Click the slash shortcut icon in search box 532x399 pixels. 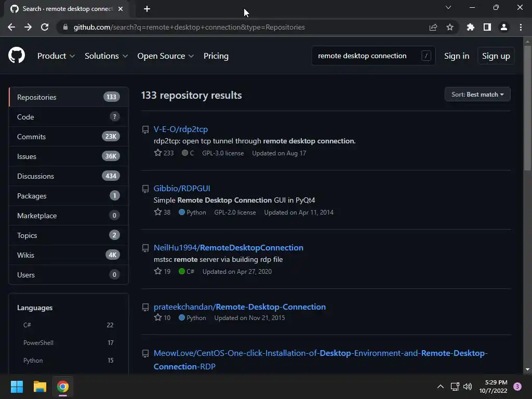tap(426, 56)
